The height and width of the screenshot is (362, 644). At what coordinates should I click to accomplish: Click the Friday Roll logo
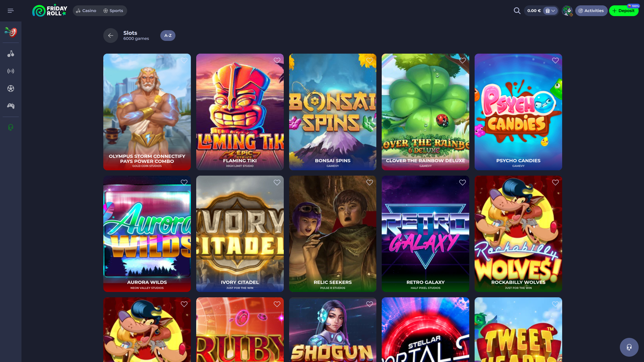pos(50,11)
